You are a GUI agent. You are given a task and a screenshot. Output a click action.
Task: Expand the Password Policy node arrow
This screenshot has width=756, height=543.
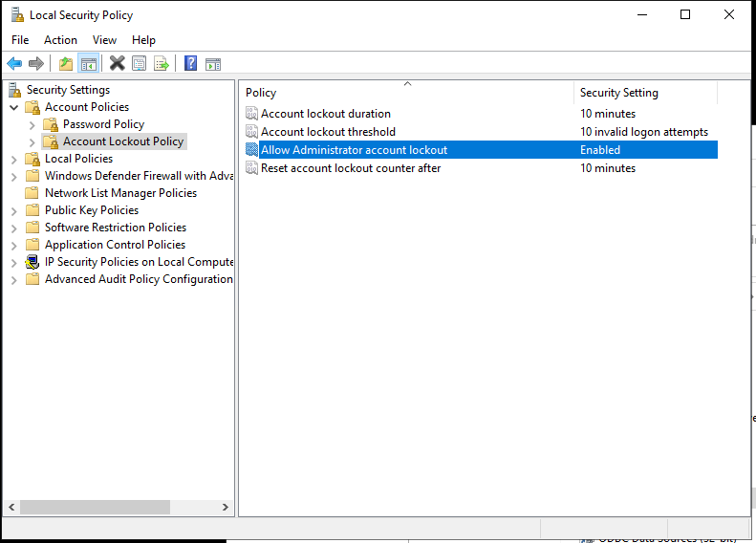(32, 124)
